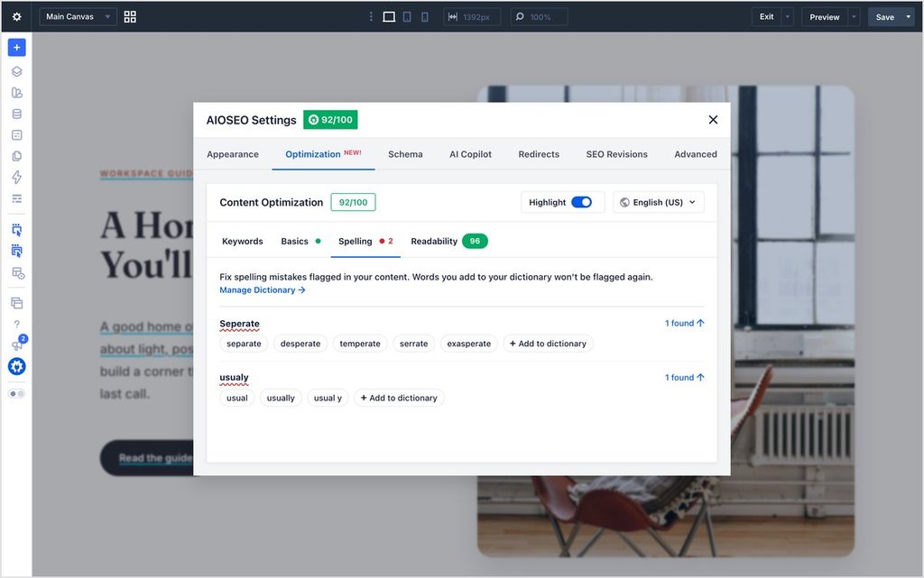The image size is (924, 578).
Task: Switch to the AI Copilot tab
Action: (x=470, y=154)
